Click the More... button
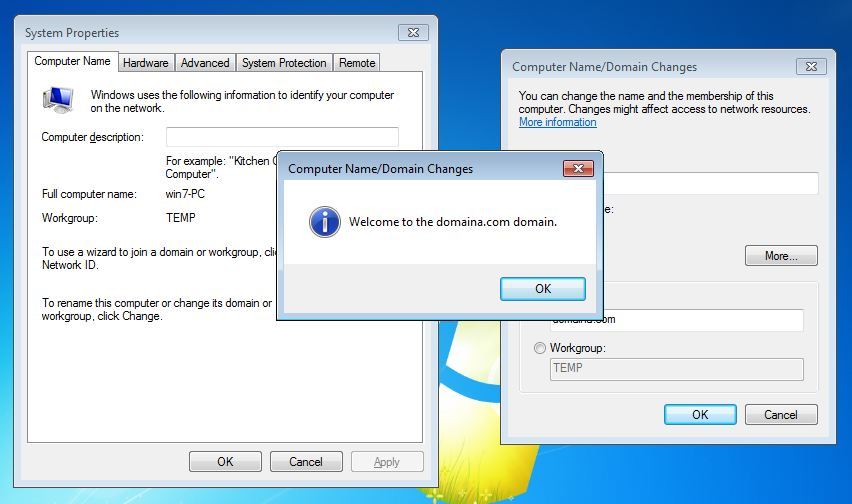The height and width of the screenshot is (504, 852). pyautogui.click(x=781, y=255)
